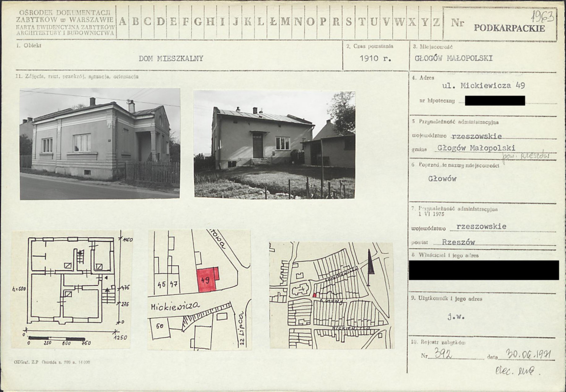Image resolution: width=566 pixels, height=392 pixels.
Task: Click the blacked-out nr hipoteczny field
Action: coord(495,100)
